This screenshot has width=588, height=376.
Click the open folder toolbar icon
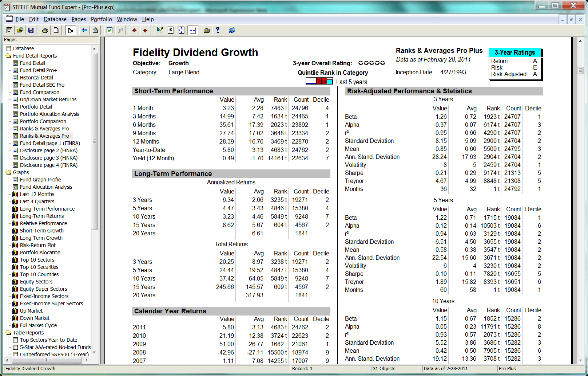[20, 31]
